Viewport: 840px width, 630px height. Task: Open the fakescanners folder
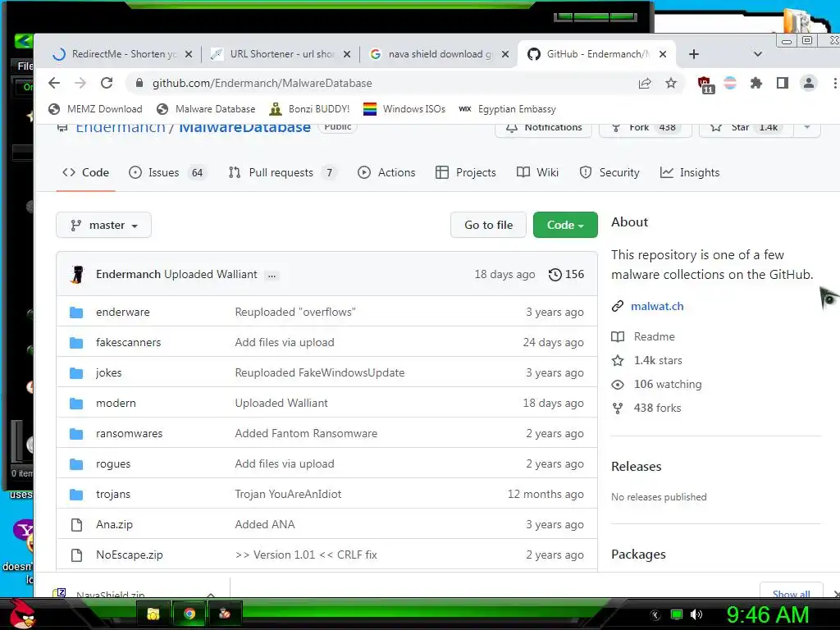[128, 342]
